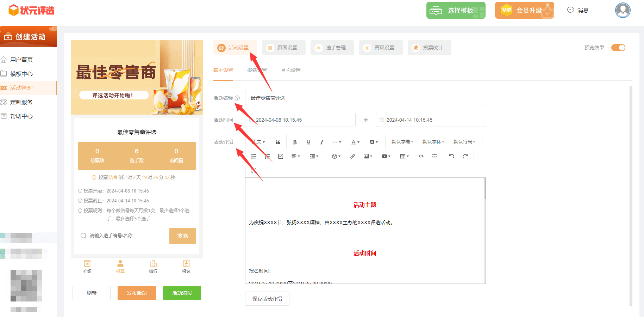644x317 pixels.
Task: Insert a code block
Action: 421,156
